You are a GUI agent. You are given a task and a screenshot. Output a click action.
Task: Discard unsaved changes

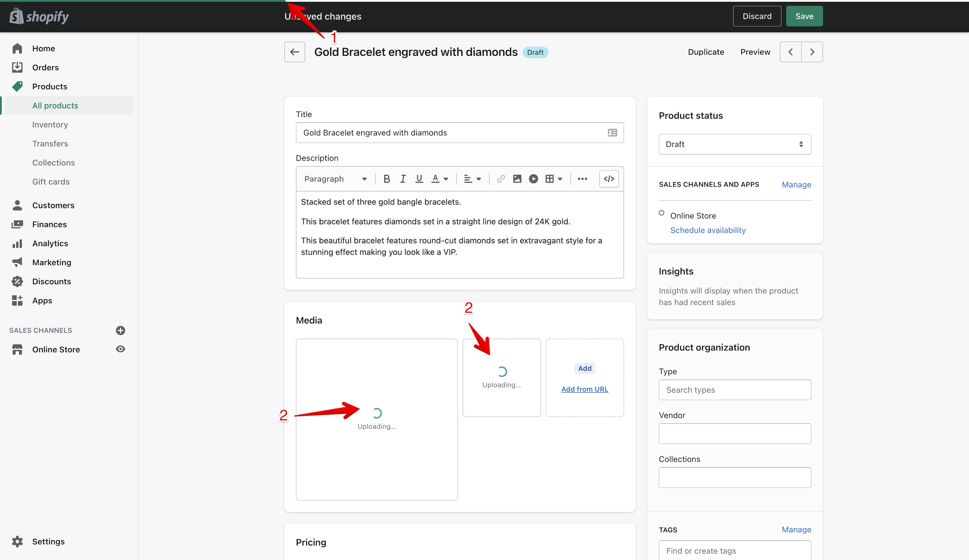pyautogui.click(x=757, y=16)
